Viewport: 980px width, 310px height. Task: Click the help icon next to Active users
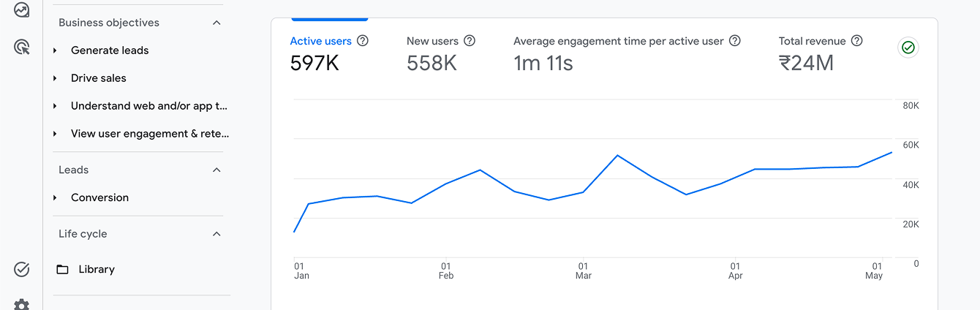click(x=363, y=41)
